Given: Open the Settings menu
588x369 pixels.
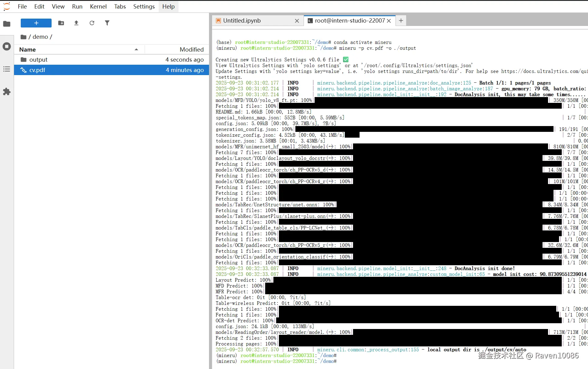Looking at the screenshot, I should click(x=144, y=6).
